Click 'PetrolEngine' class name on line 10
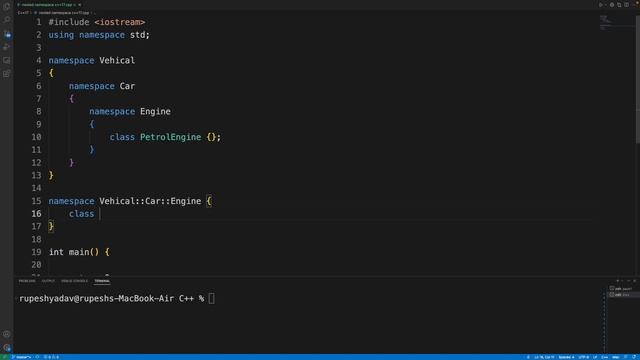The width and height of the screenshot is (640, 360). [171, 137]
